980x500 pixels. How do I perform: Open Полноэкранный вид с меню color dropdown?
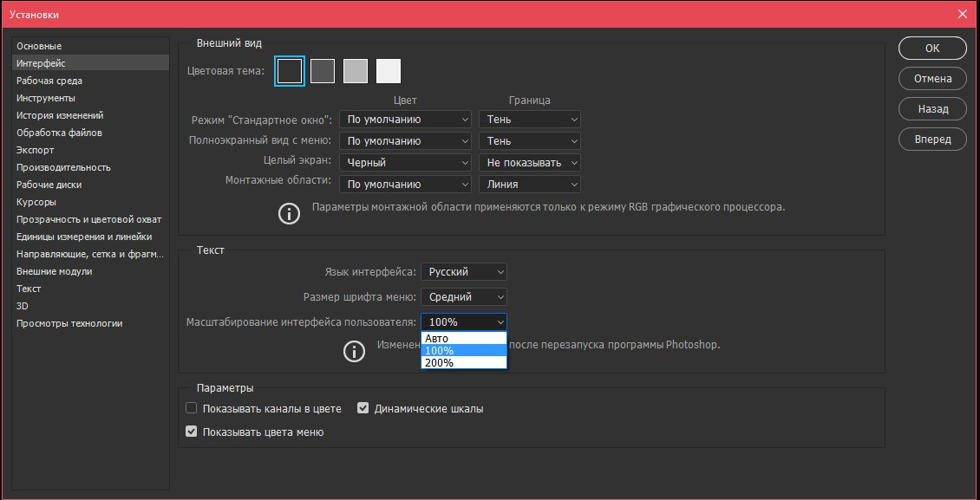click(405, 141)
